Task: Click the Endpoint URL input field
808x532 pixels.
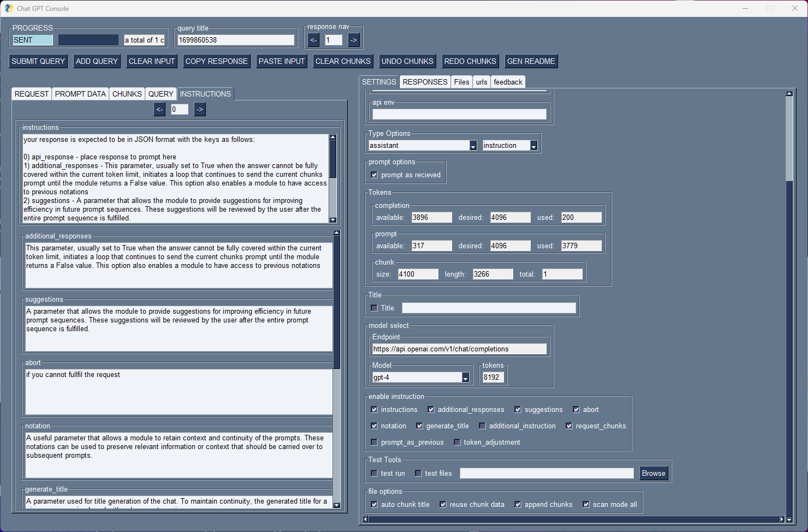Action: point(459,349)
